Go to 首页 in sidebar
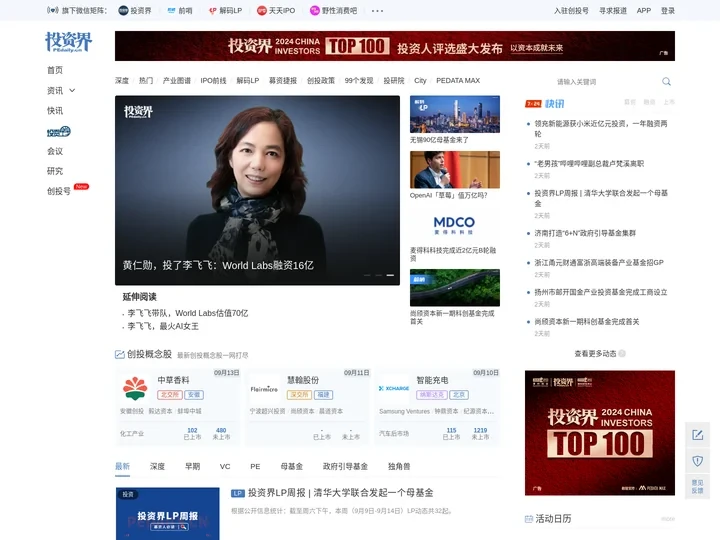720x540 pixels. tap(55, 70)
